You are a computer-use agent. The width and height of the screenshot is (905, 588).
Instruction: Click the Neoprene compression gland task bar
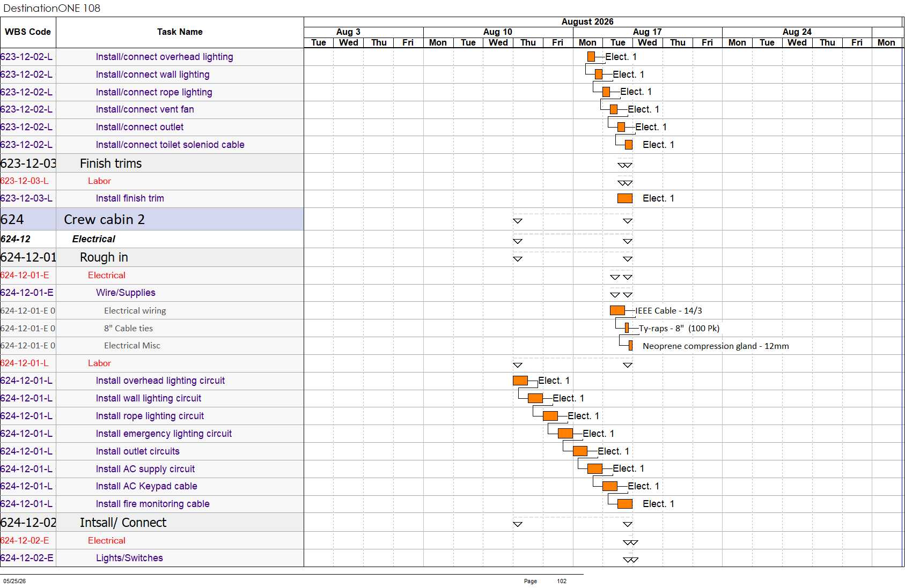tap(631, 346)
